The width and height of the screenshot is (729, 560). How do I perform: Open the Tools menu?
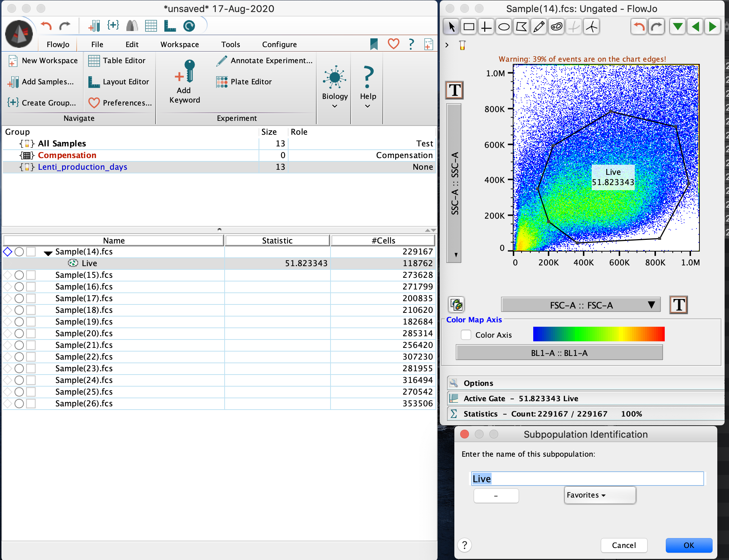(x=230, y=44)
